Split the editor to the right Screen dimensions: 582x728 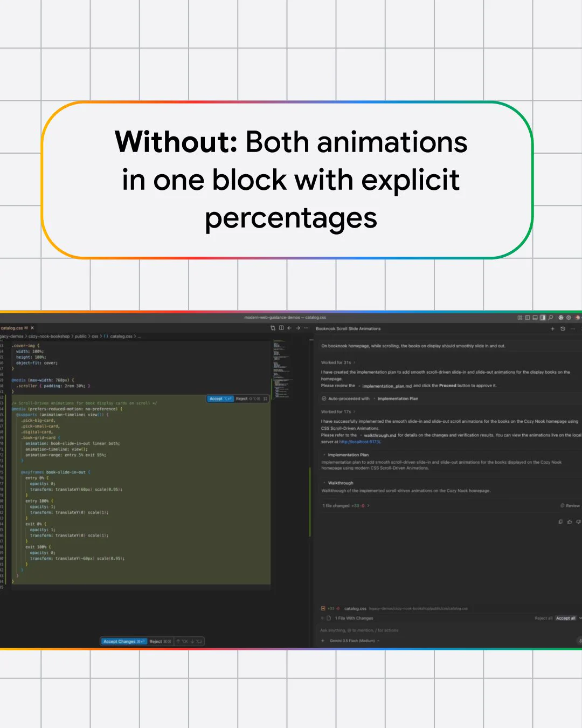tap(281, 328)
